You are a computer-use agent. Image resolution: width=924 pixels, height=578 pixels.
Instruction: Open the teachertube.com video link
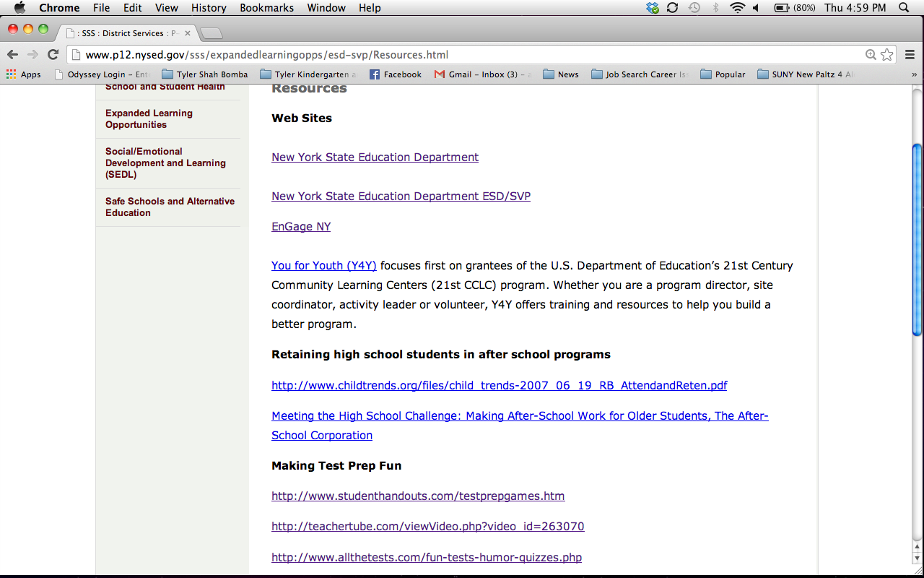[x=428, y=526]
